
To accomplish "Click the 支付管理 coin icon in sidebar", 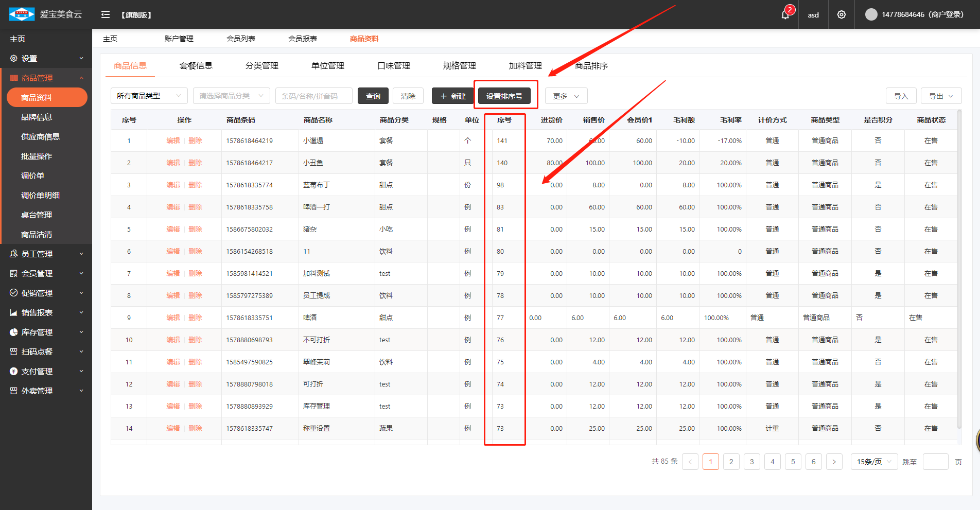I will pyautogui.click(x=14, y=372).
